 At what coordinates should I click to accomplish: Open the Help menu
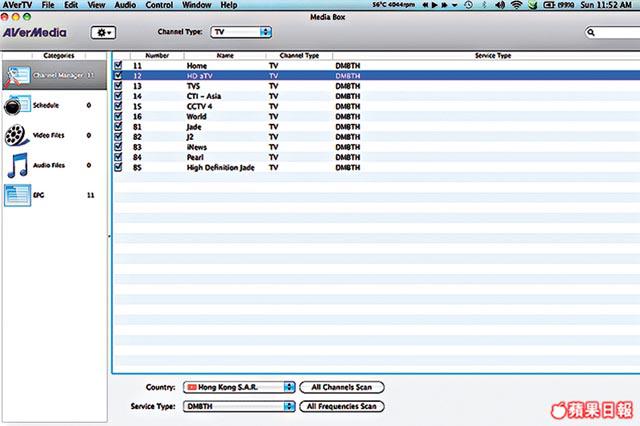click(x=229, y=5)
